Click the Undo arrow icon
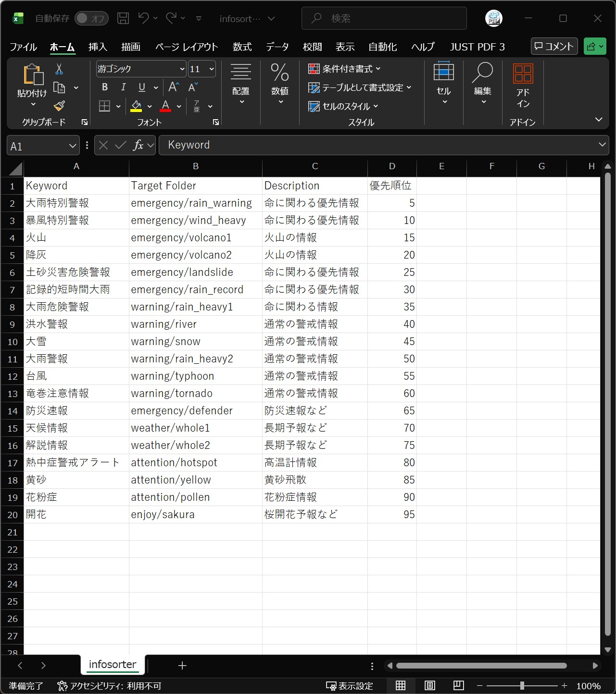 pos(143,18)
